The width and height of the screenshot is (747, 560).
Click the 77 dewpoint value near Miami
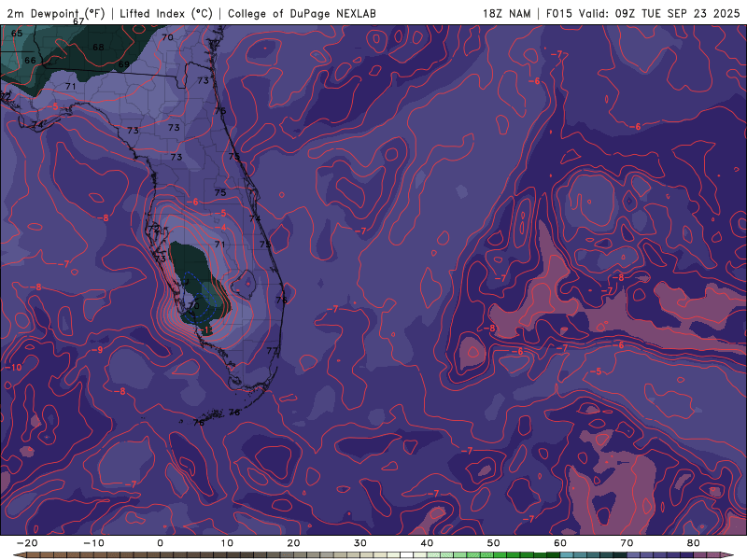[272, 351]
